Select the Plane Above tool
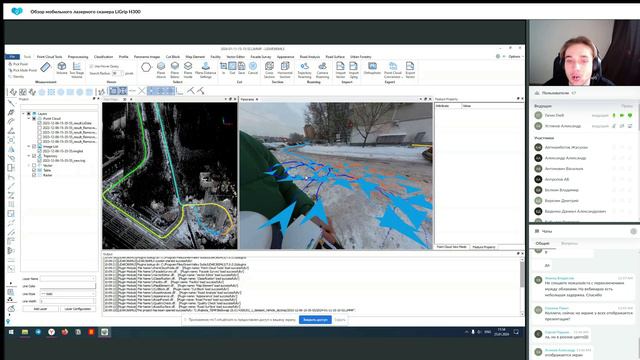Screen dimensions: 640x360 161,70
